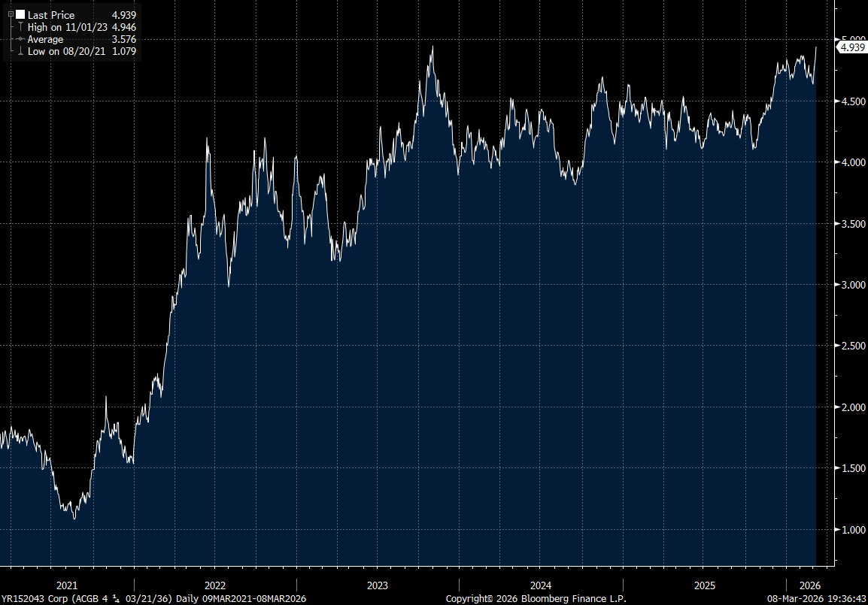This screenshot has height=605, width=868.
Task: Click the 'YR152043 Corp' security description footer
Action: click(x=153, y=599)
